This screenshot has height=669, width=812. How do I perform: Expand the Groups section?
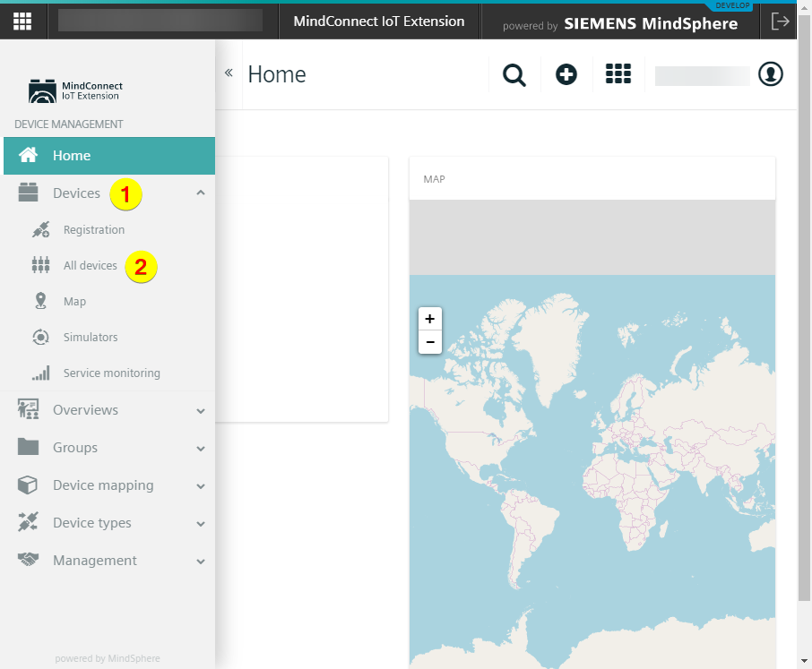coord(201,449)
